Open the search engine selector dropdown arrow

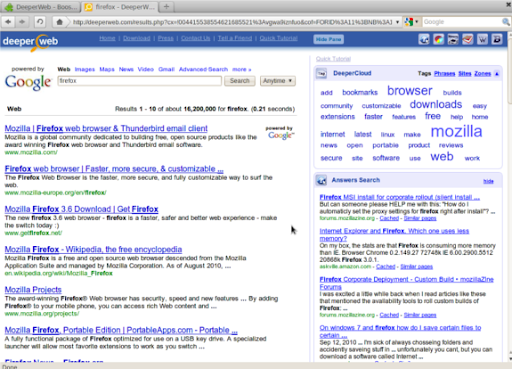point(416,22)
